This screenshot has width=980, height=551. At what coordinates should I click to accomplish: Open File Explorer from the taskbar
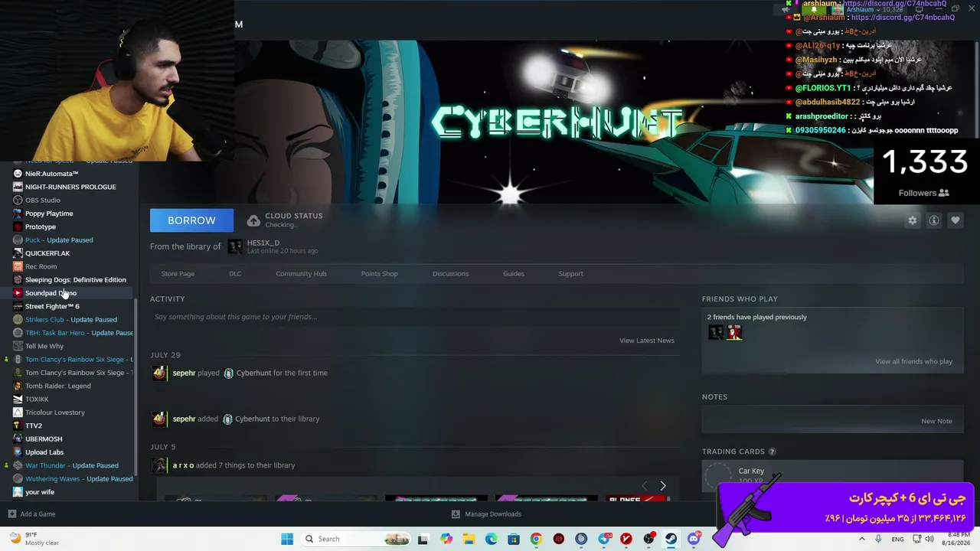[x=469, y=539]
